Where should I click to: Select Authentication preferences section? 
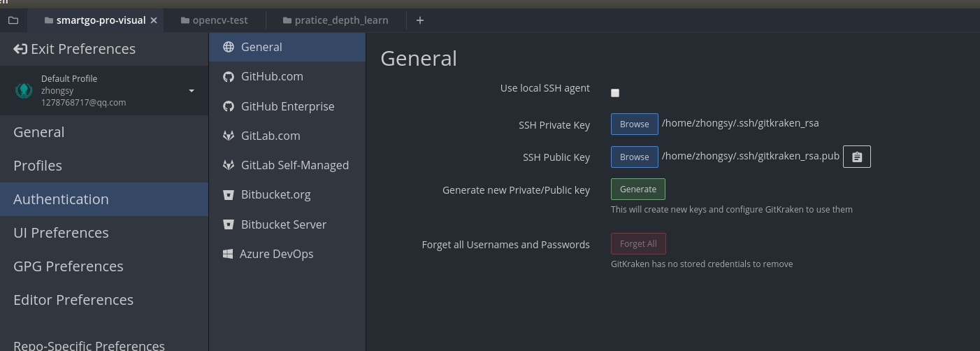104,199
